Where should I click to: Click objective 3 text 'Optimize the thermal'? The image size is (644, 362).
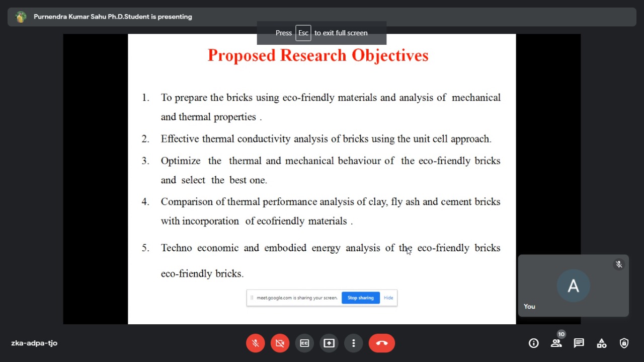pyautogui.click(x=331, y=170)
